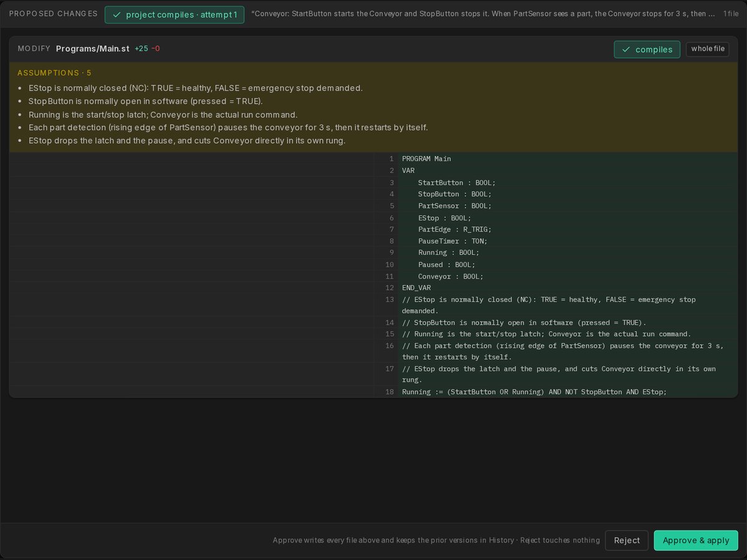Viewport: 747px width, 560px height.
Task: Click the StopButton : BOOL declaration
Action: click(x=454, y=194)
